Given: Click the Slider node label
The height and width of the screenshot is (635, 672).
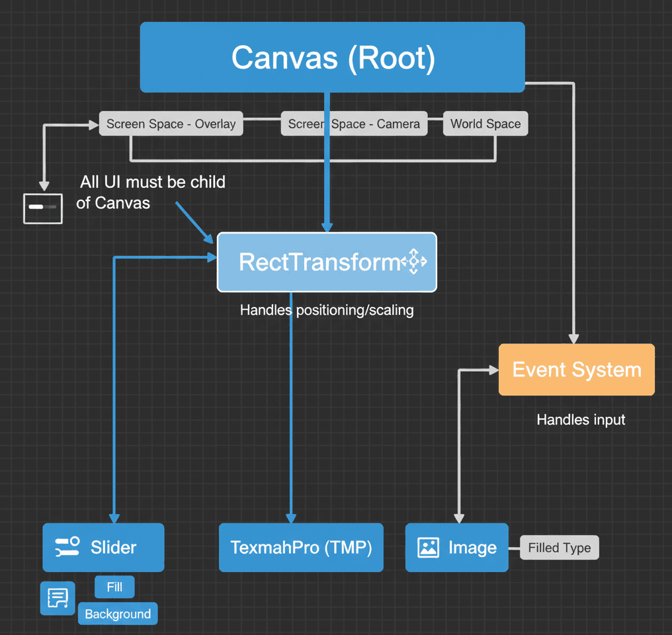Looking at the screenshot, I should [114, 548].
